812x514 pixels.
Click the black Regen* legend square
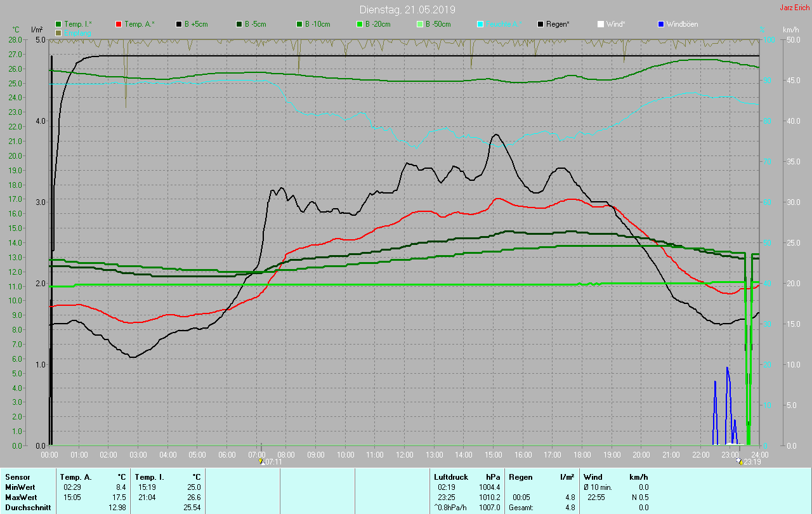540,24
